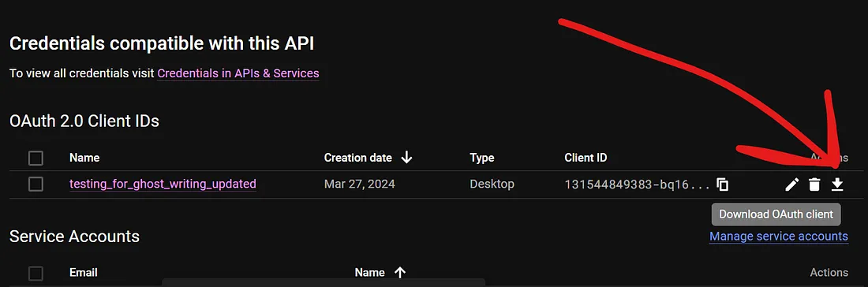Copy the Client ID to clipboard

[x=722, y=184]
